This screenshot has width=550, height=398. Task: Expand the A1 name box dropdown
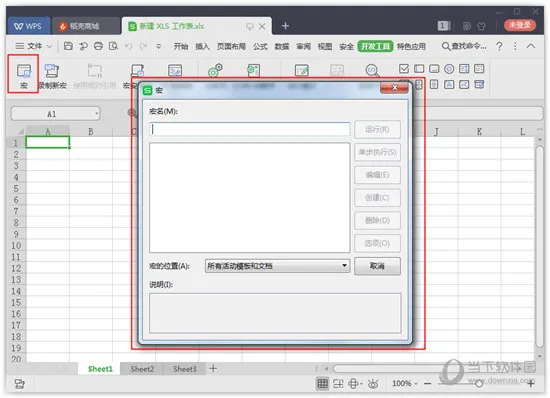click(x=96, y=113)
